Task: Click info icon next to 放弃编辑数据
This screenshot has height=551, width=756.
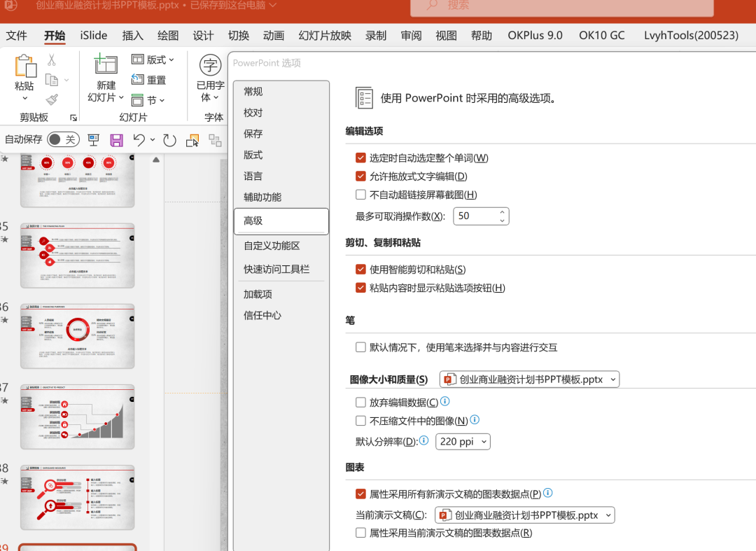Action: [x=445, y=401]
